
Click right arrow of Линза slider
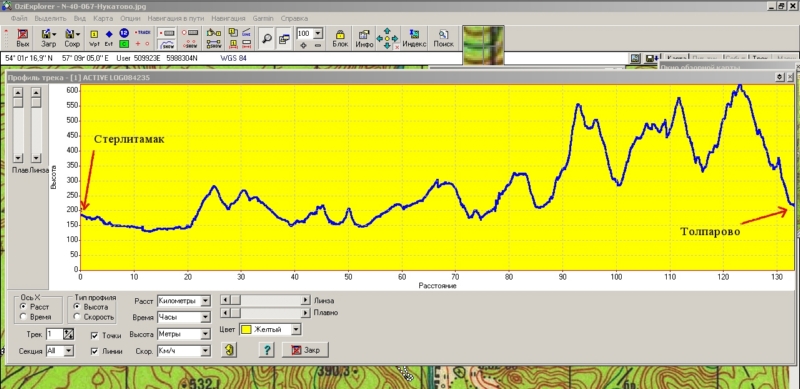306,300
